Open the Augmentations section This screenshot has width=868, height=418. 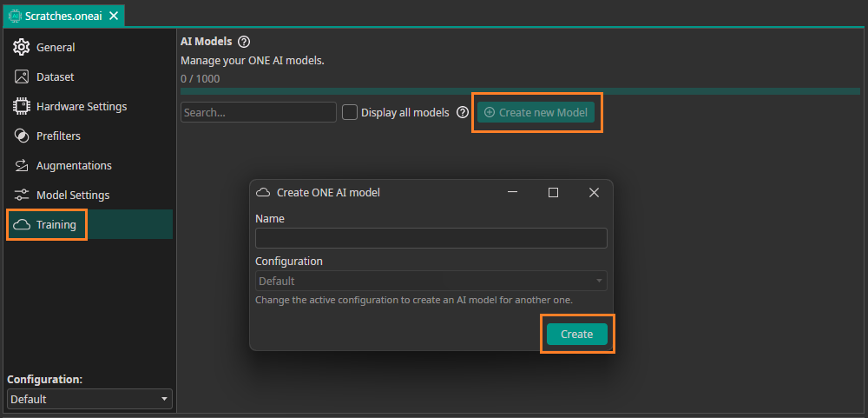tap(89, 165)
